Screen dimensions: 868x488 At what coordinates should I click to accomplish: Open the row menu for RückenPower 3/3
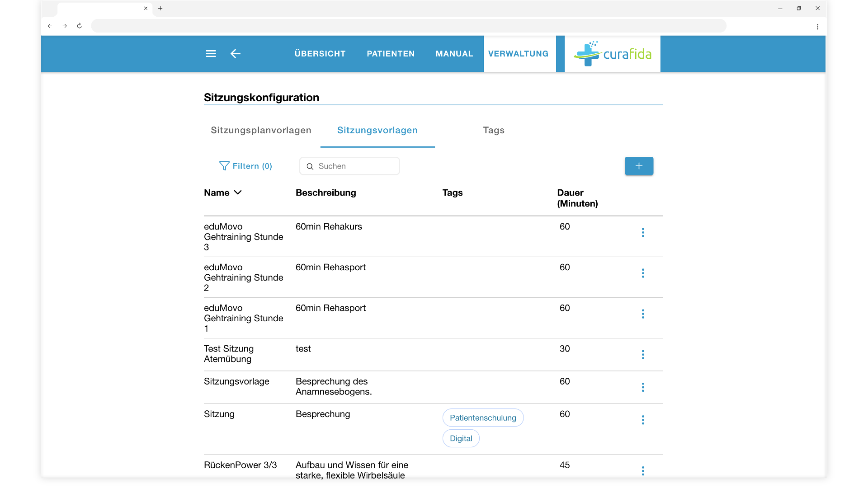tap(643, 471)
